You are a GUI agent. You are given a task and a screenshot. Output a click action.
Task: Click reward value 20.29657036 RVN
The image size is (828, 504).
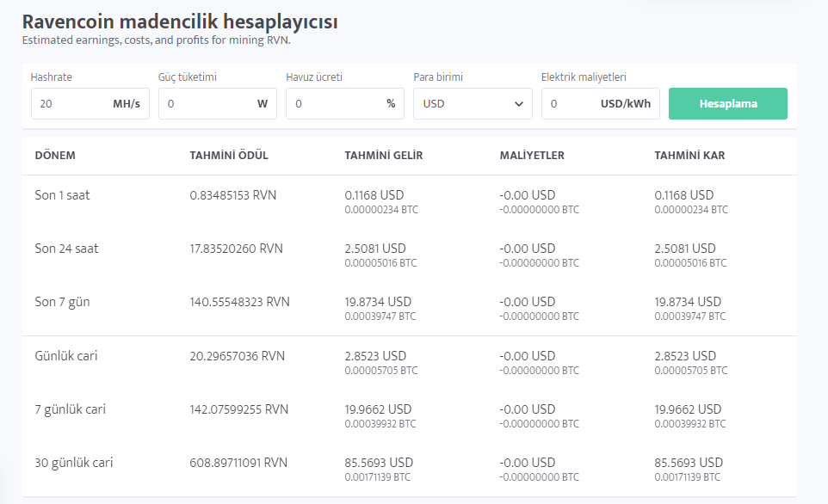pyautogui.click(x=237, y=356)
